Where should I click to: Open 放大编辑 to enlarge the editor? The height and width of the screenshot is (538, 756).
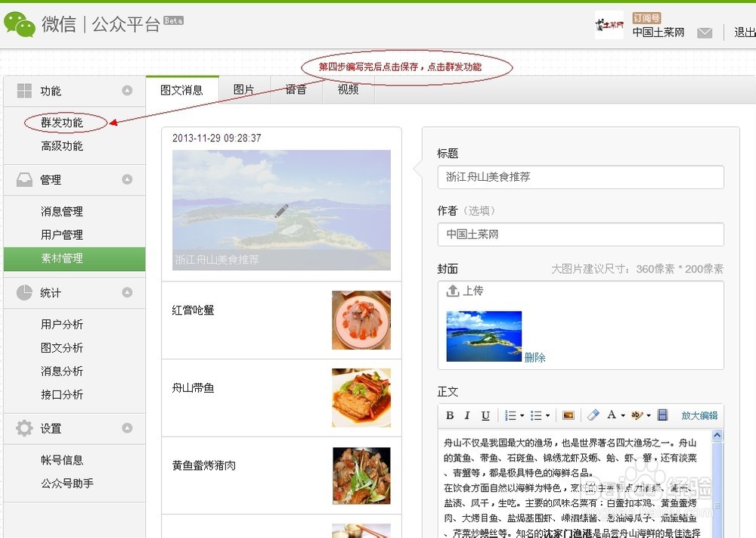point(699,415)
